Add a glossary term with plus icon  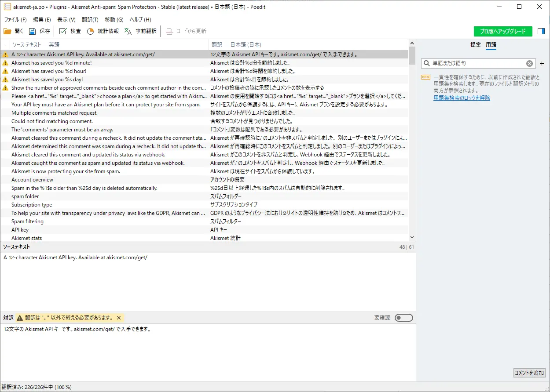pyautogui.click(x=542, y=63)
